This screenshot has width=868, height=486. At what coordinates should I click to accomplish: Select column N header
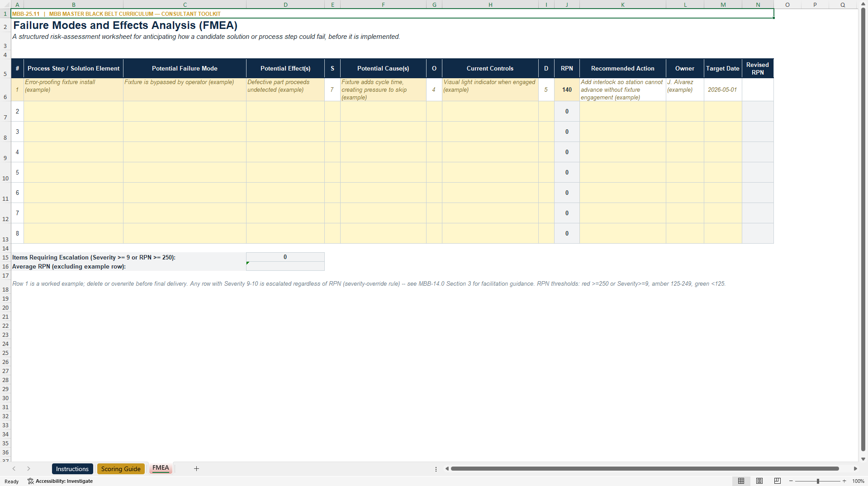point(758,5)
